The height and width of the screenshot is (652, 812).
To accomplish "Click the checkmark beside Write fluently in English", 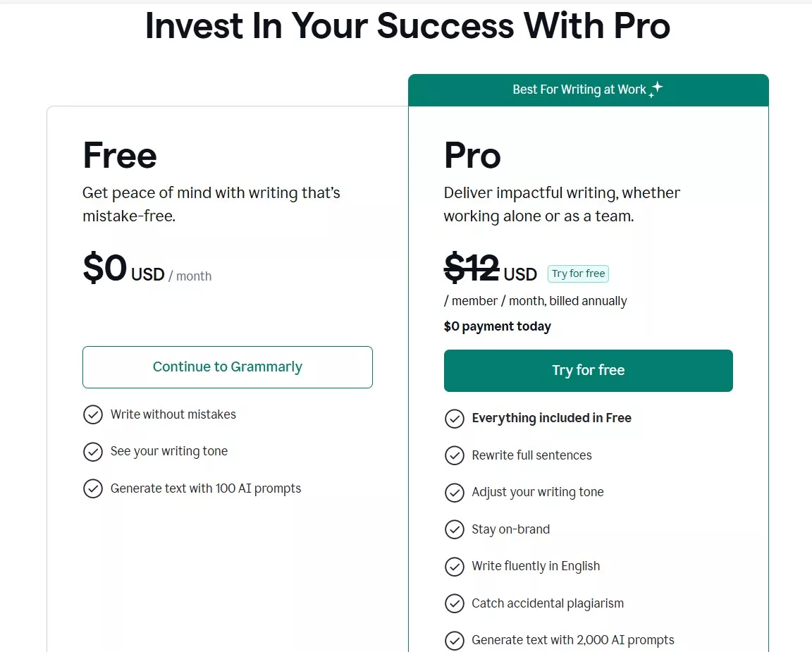I will click(x=455, y=566).
